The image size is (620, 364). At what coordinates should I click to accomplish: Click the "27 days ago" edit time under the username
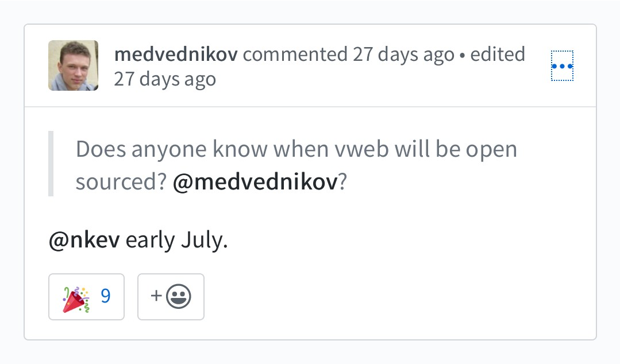(x=165, y=79)
